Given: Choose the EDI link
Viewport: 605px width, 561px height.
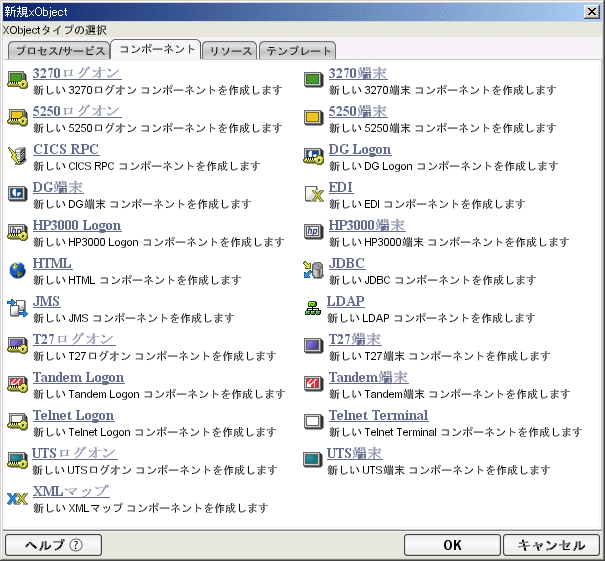Looking at the screenshot, I should pos(340,187).
